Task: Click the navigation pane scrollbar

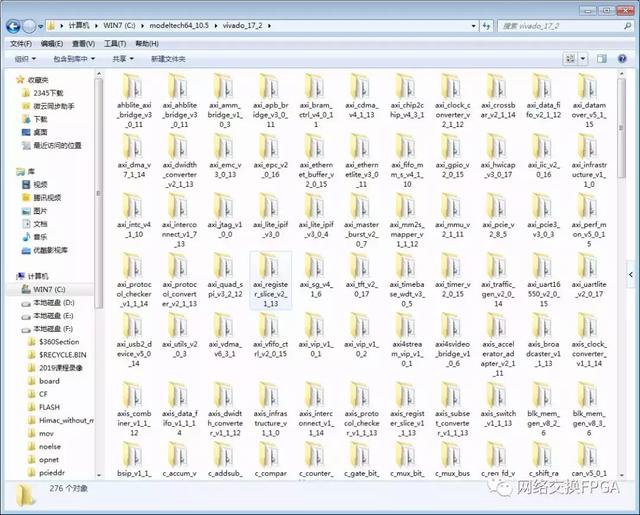Action: pos(98,193)
